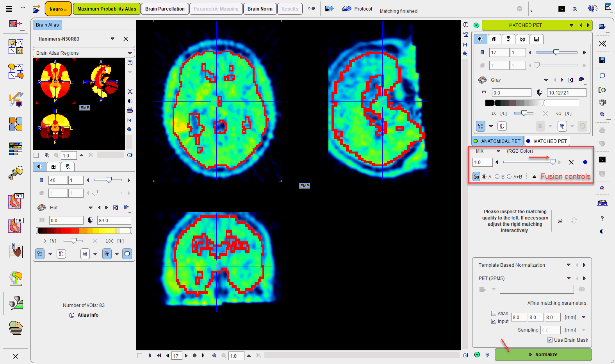
Task: Click the Hot colorbar strip
Action: [84, 231]
